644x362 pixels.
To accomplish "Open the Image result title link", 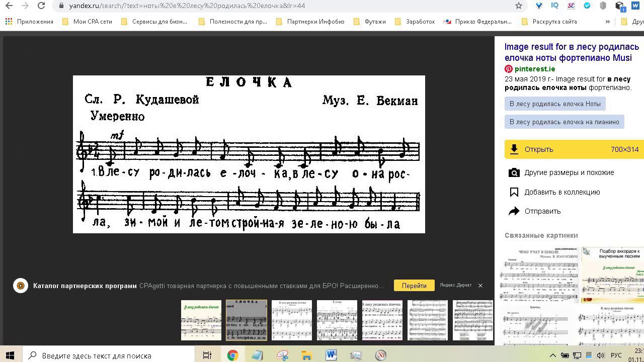I will (x=572, y=52).
